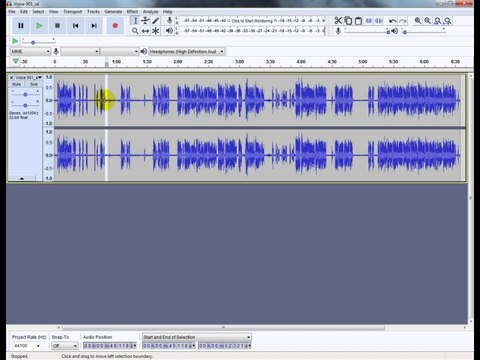The width and height of the screenshot is (480, 360).
Task: Start playback with the green Play button
Action: pyautogui.click(x=39, y=26)
